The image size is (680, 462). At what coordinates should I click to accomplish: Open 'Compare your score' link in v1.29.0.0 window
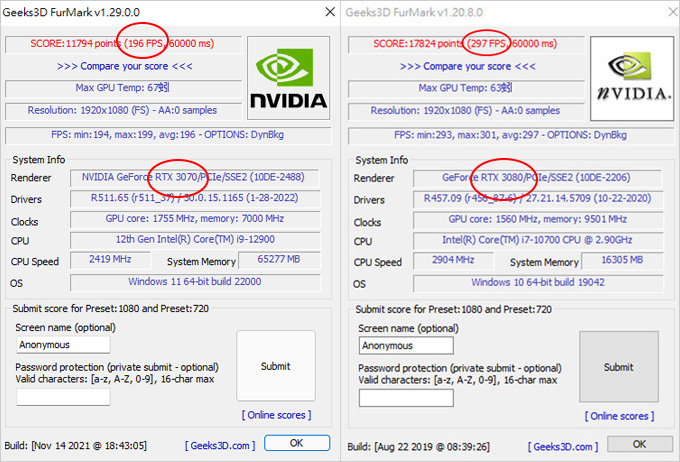pyautogui.click(x=125, y=66)
